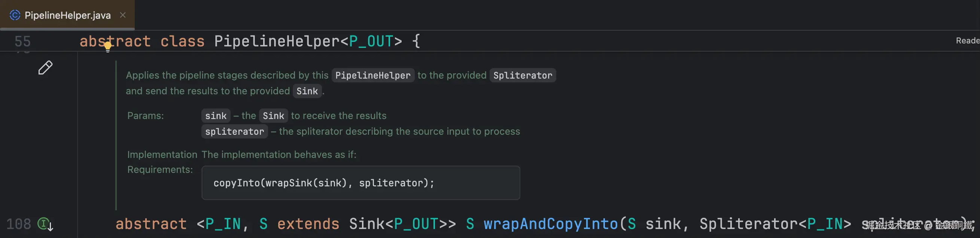
Task: Open the PipelineHelper link in the doc comment
Action: pyautogui.click(x=372, y=75)
